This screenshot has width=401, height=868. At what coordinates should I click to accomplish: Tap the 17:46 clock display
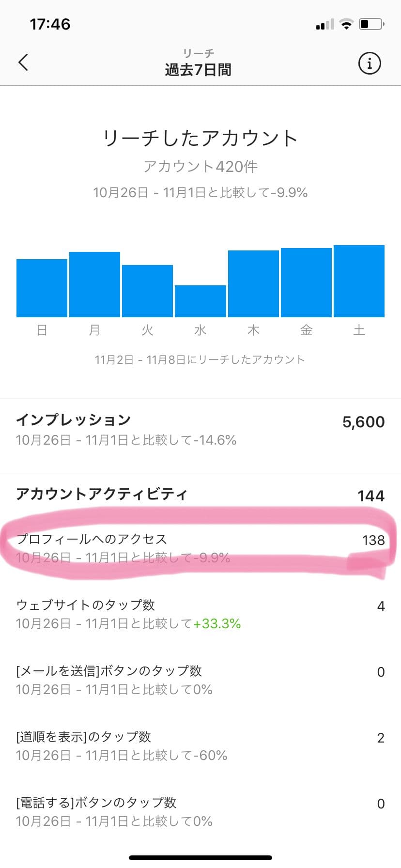point(50,24)
